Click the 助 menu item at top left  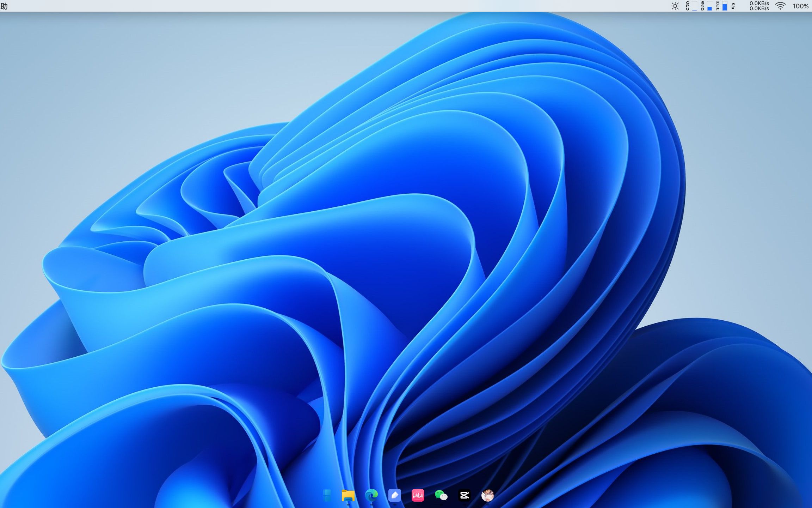point(4,6)
